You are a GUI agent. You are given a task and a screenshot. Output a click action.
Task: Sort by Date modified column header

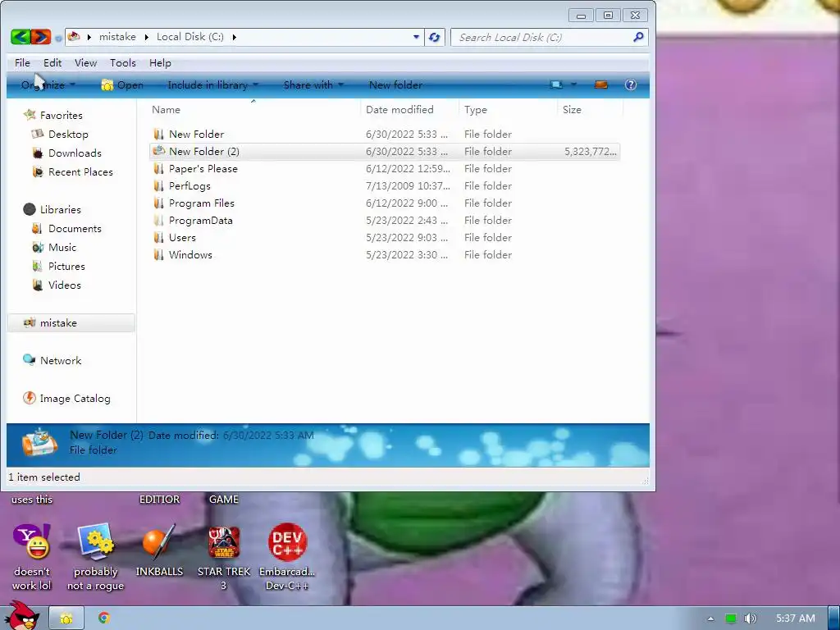pyautogui.click(x=399, y=109)
